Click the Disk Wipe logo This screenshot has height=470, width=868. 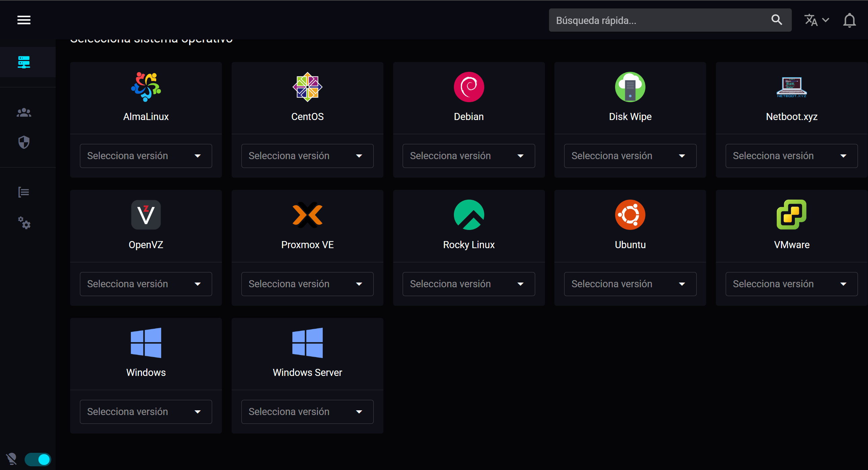pyautogui.click(x=630, y=87)
